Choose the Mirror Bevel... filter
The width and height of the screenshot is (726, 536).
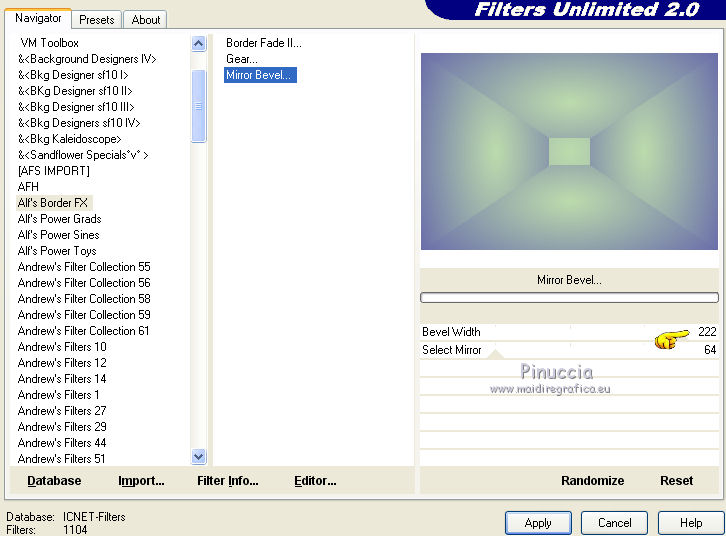[x=260, y=75]
